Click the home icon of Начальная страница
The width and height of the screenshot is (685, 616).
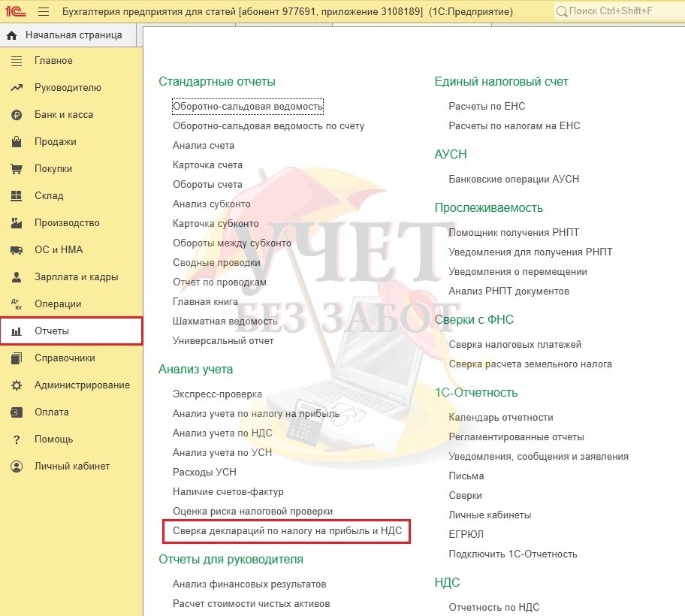(12, 35)
